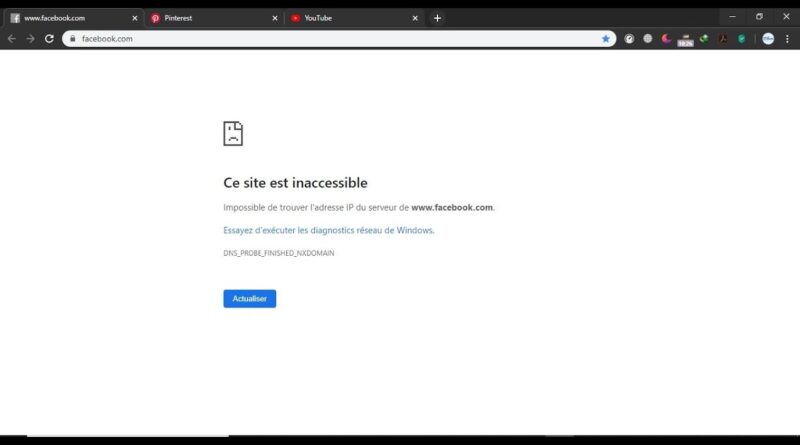Image resolution: width=800 pixels, height=445 pixels.
Task: Switch to the www.facebook.com tab
Action: point(72,18)
